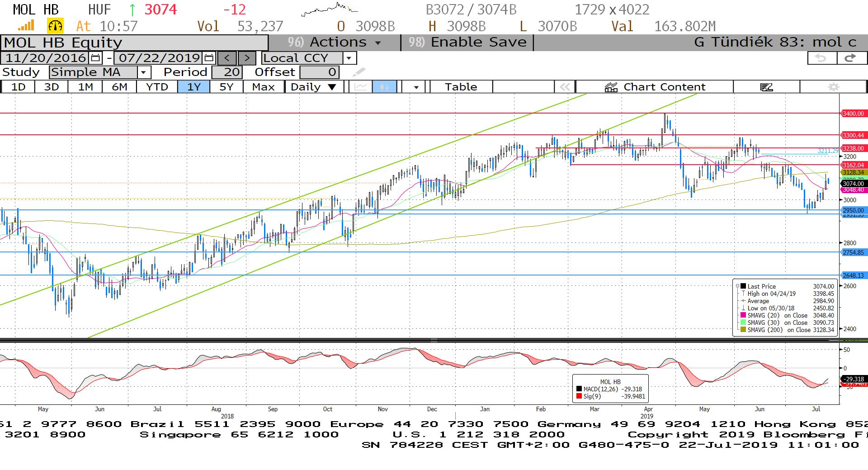Click the Low marker icon in legend
The width and height of the screenshot is (868, 470).
pos(743,308)
